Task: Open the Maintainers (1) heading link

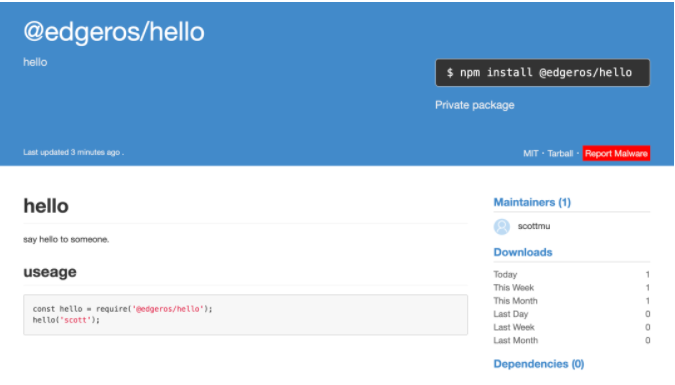Action: click(532, 202)
